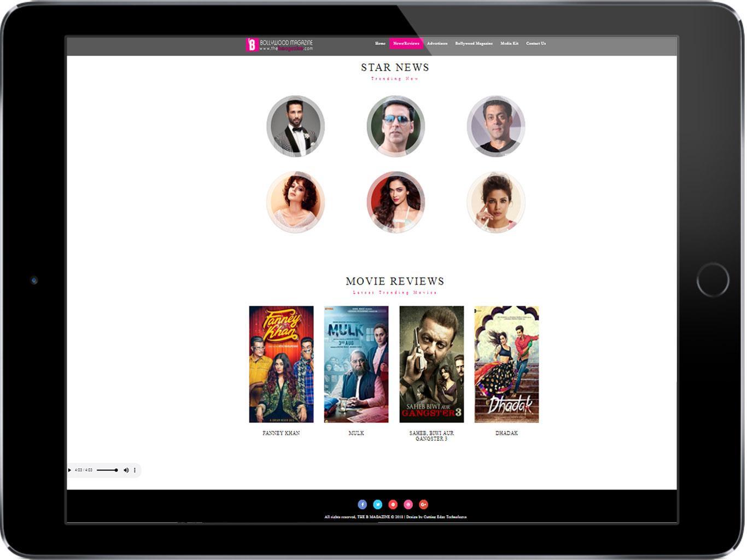Open star photo of woman with curly red hair
The image size is (747, 560).
tap(295, 202)
